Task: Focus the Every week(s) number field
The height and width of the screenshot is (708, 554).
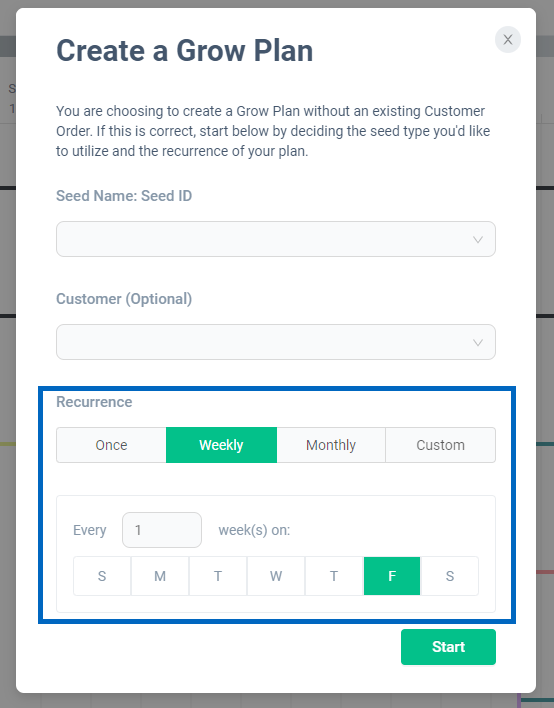Action: click(162, 530)
